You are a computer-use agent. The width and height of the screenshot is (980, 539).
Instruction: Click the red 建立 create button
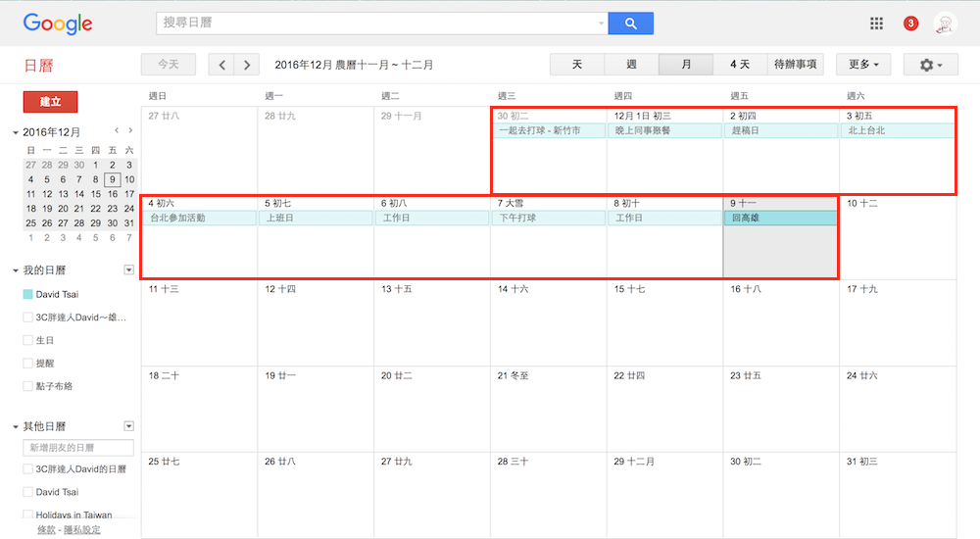pos(50,102)
